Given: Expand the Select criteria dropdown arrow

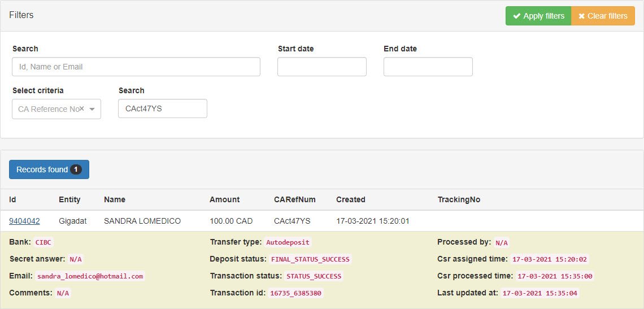Looking at the screenshot, I should (92, 109).
